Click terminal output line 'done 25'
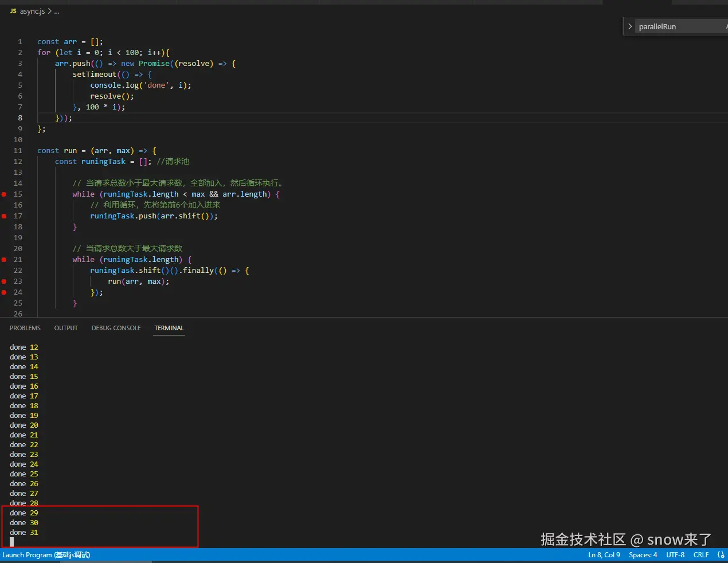This screenshot has width=728, height=563. (x=24, y=474)
